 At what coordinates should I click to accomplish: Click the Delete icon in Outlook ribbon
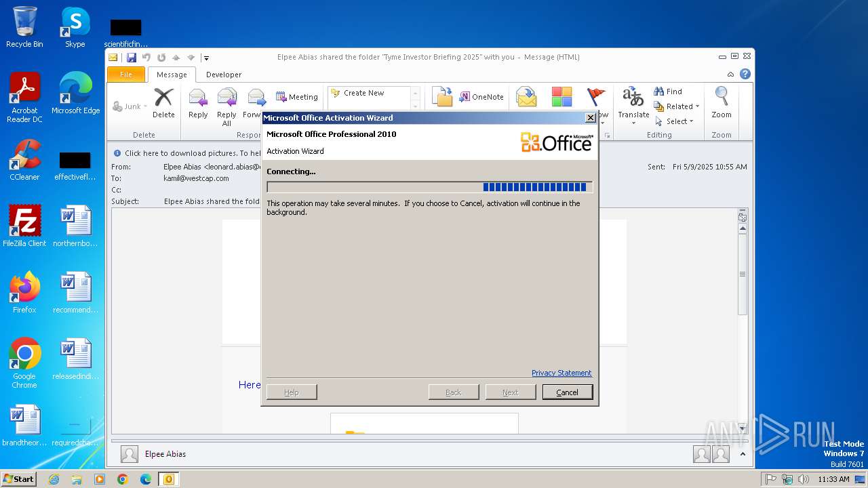(163, 103)
